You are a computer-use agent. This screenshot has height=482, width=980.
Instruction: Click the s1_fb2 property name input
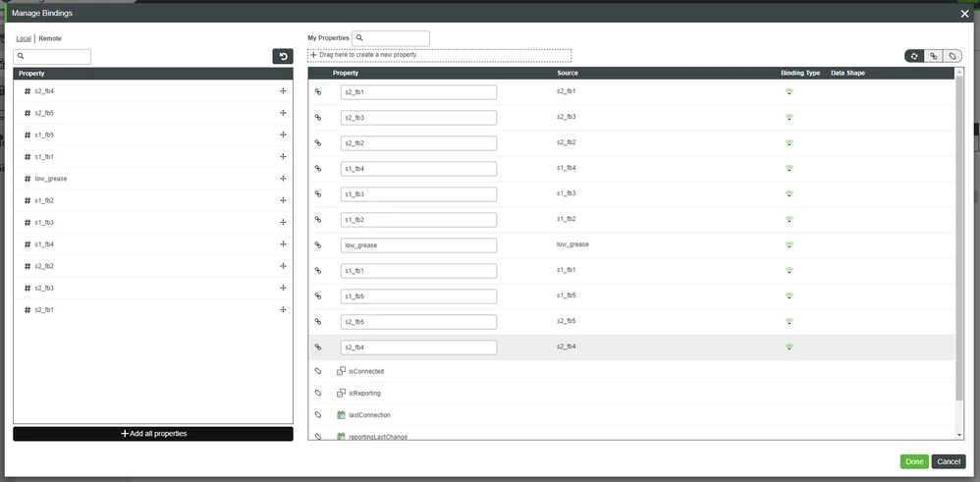(418, 220)
